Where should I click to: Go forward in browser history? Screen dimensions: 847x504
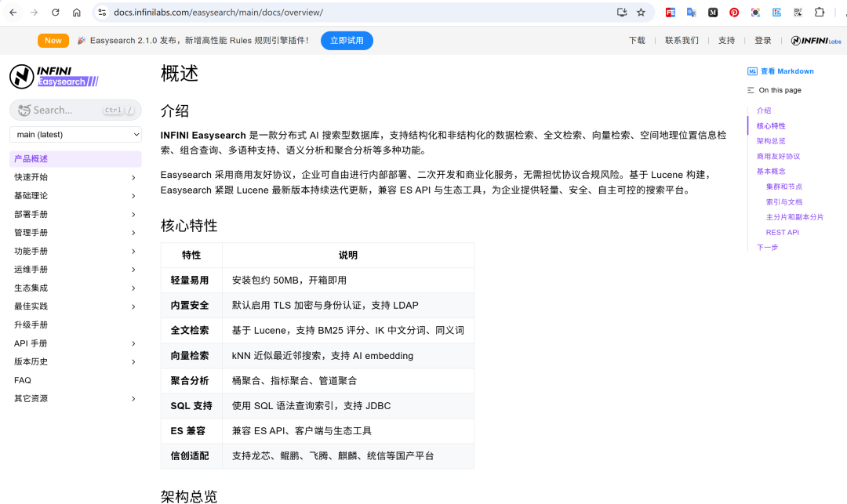point(34,13)
